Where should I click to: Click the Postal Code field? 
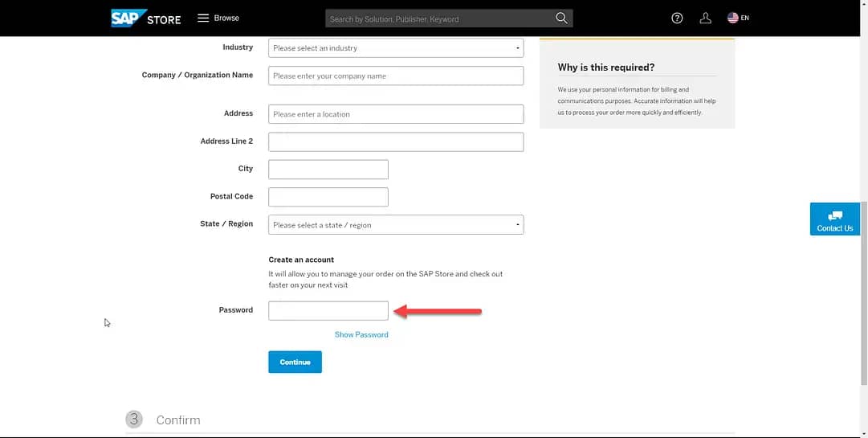tap(328, 197)
